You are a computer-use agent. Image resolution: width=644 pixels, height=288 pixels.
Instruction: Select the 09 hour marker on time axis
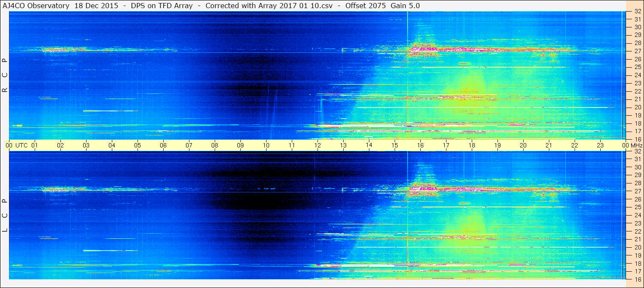pyautogui.click(x=240, y=146)
